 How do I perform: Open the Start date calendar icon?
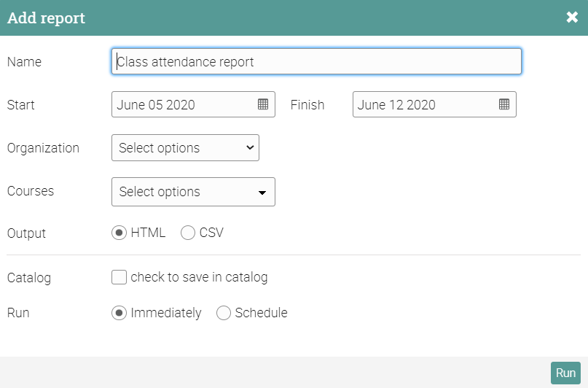263,104
